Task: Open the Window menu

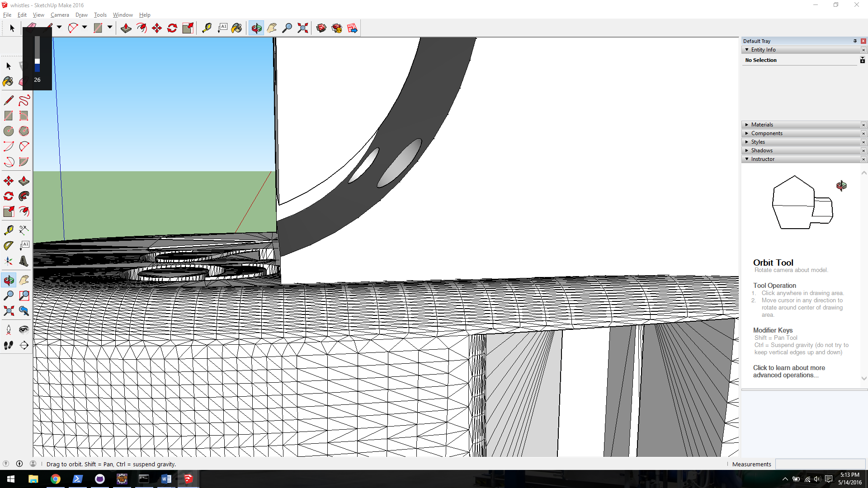Action: click(123, 15)
